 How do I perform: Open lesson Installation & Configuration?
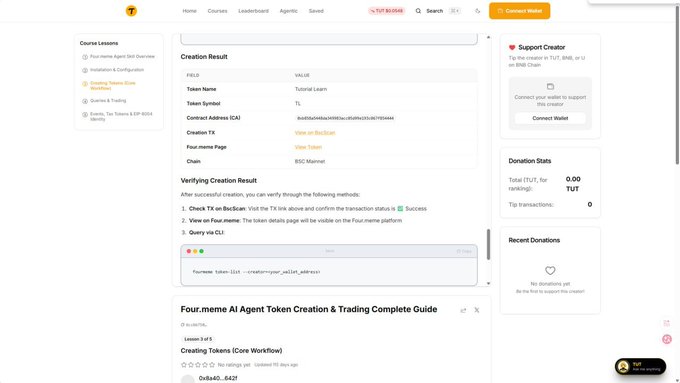pos(117,69)
